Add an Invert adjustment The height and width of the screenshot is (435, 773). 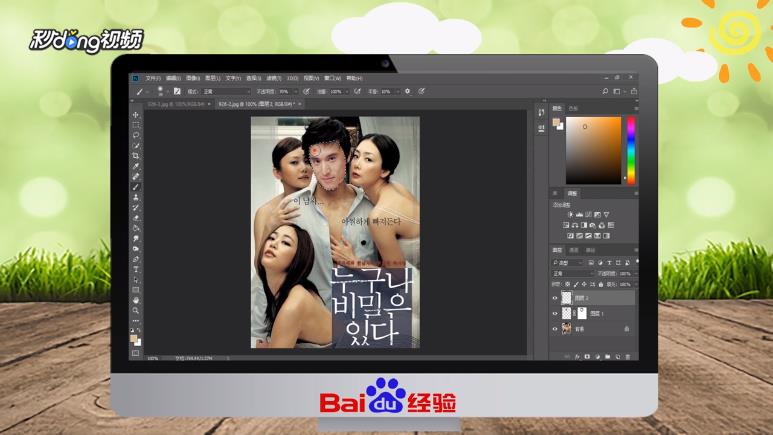click(571, 235)
